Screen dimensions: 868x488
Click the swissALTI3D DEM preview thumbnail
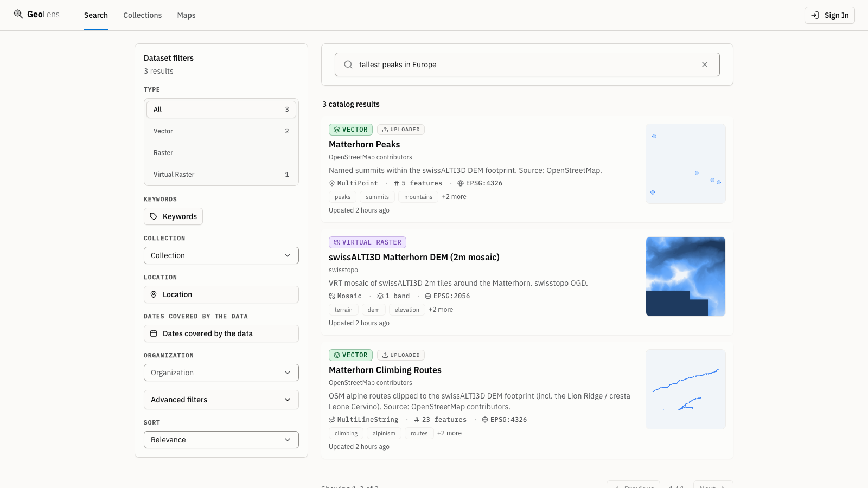(686, 277)
